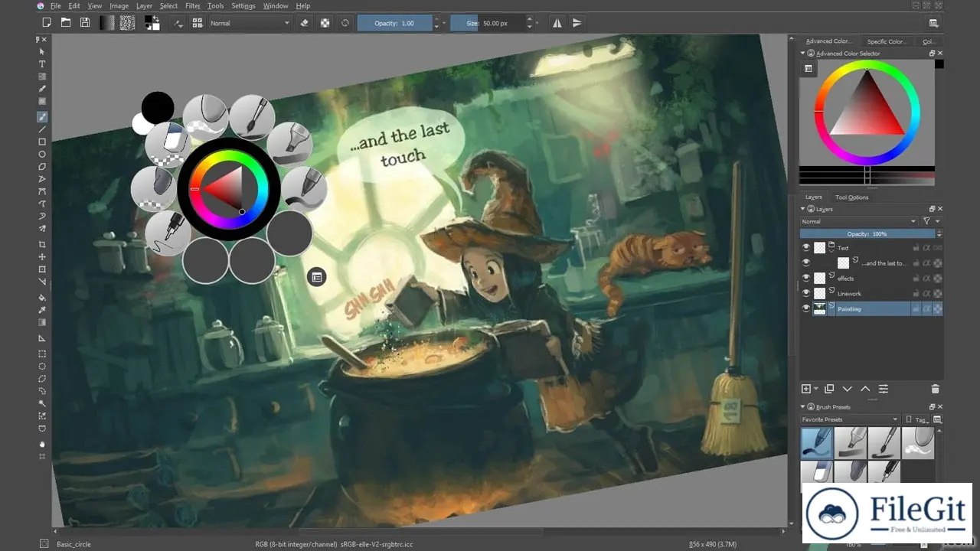This screenshot has height=551, width=980.
Task: Select the Move tool in toolbox
Action: [42, 257]
